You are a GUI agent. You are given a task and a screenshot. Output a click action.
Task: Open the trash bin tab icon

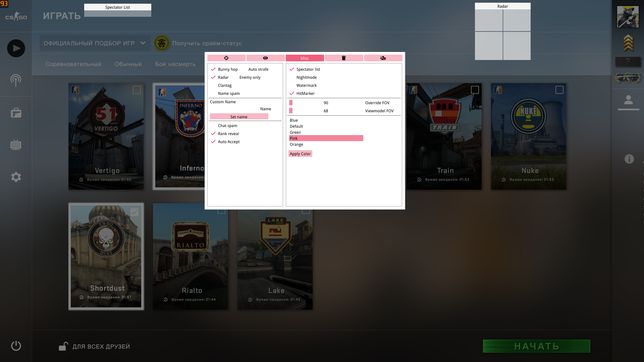tap(343, 58)
